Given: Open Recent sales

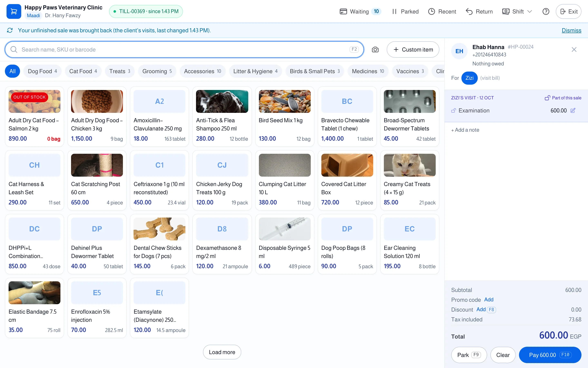Looking at the screenshot, I should 442,11.
